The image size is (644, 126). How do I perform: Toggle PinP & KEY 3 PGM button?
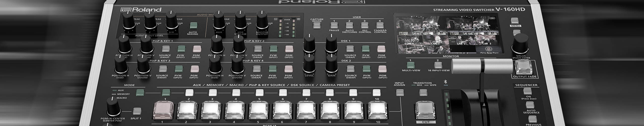pos(194,69)
